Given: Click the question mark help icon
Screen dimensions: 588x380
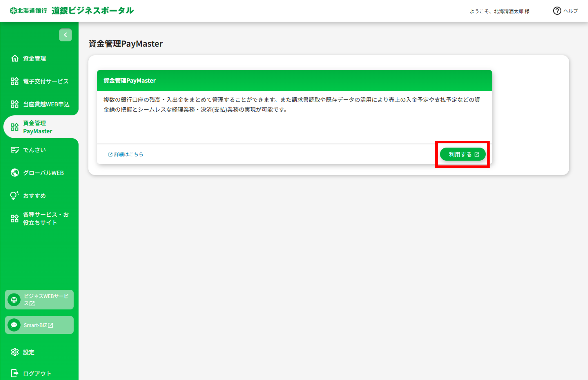Looking at the screenshot, I should pyautogui.click(x=557, y=11).
